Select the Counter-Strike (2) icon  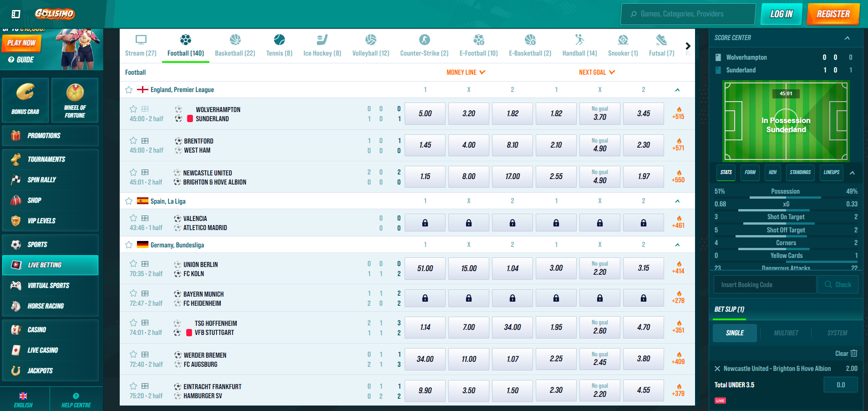coord(424,40)
